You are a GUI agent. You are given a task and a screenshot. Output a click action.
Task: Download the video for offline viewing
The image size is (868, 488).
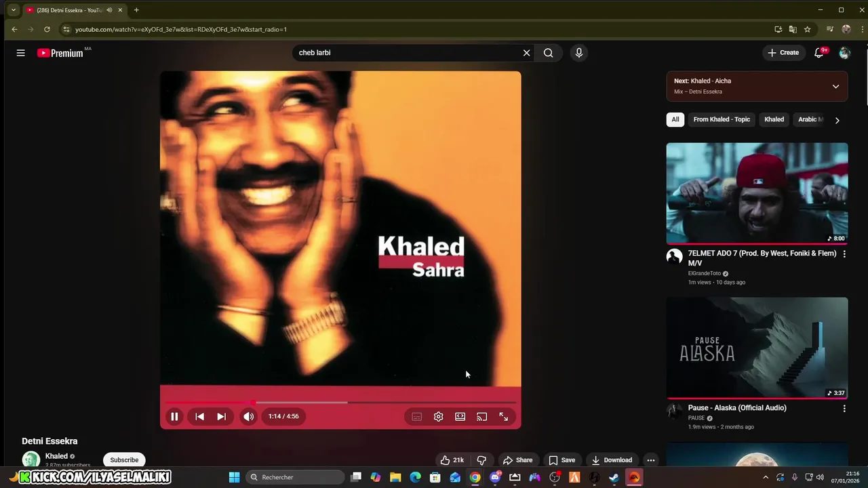[612, 460]
